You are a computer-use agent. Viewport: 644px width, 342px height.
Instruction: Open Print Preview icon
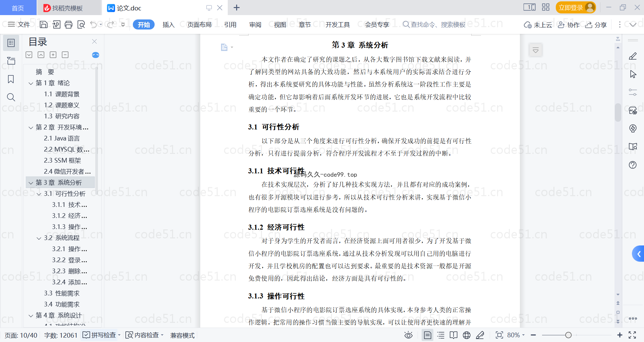81,24
